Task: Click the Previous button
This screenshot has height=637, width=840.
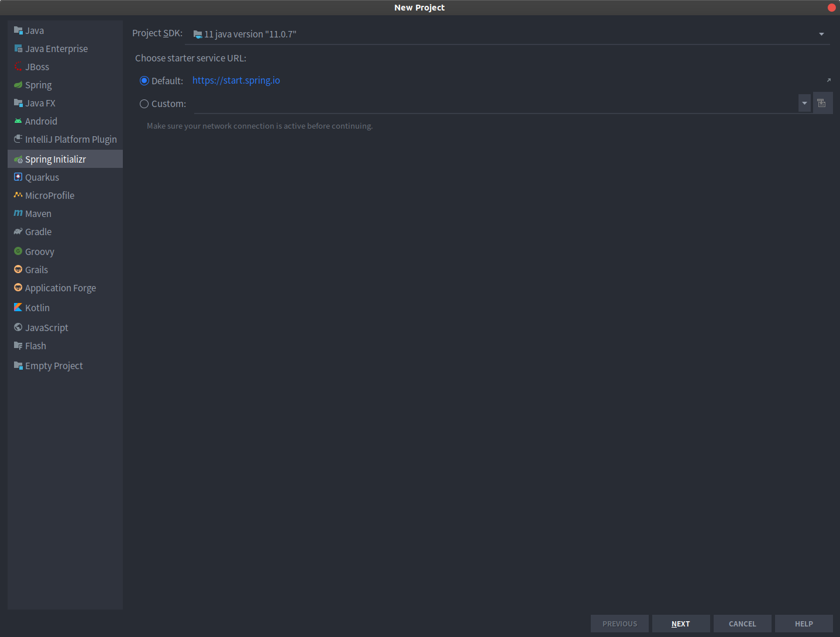Action: point(619,624)
